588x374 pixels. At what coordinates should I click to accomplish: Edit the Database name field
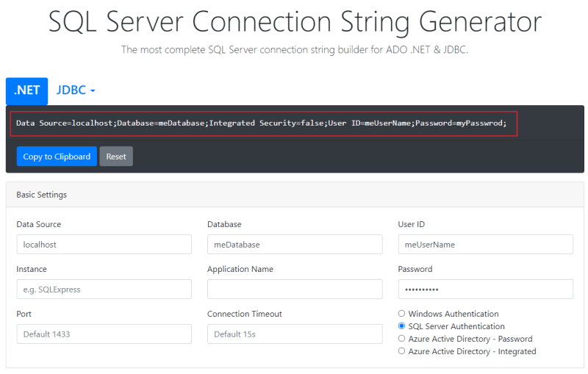(295, 245)
